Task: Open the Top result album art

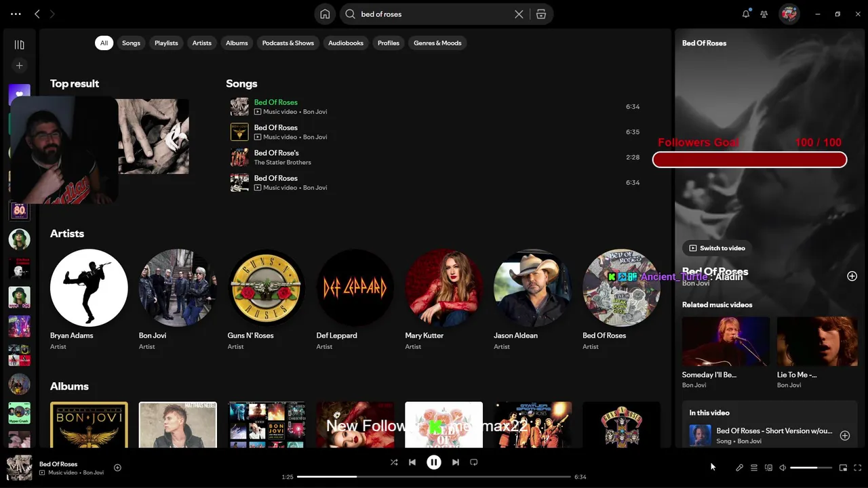Action: click(154, 137)
